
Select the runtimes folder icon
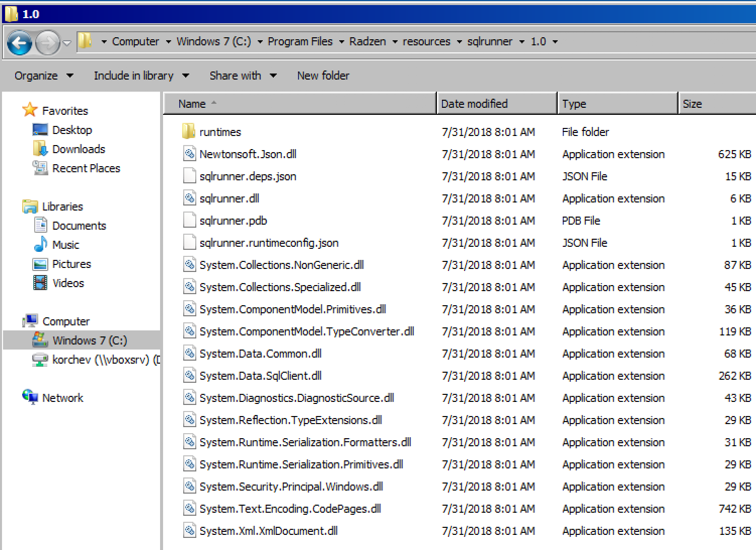coord(188,132)
